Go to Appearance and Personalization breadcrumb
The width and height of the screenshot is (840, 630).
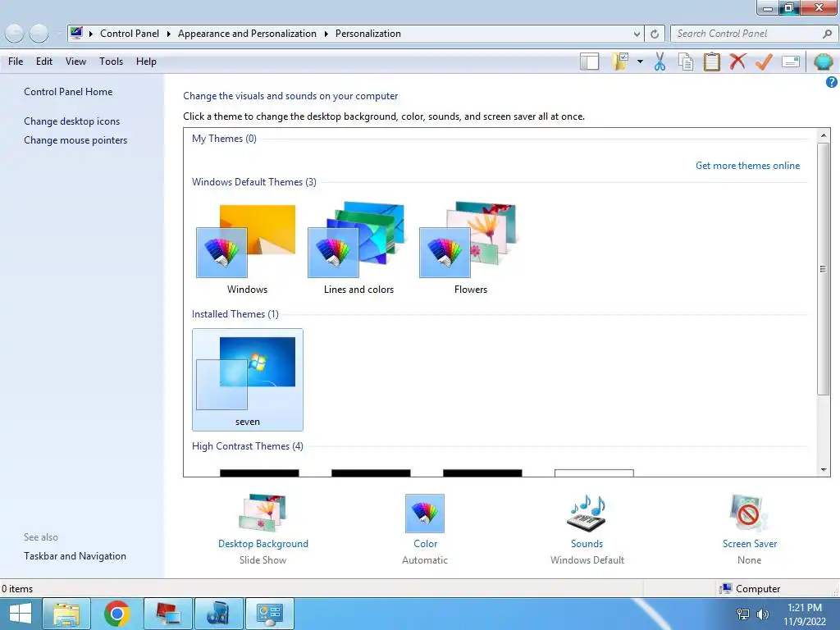[x=247, y=33]
